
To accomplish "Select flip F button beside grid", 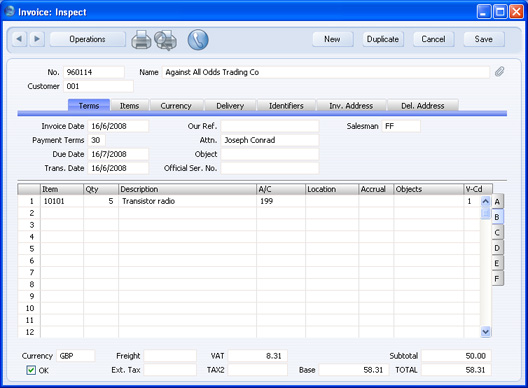I will coord(497,279).
